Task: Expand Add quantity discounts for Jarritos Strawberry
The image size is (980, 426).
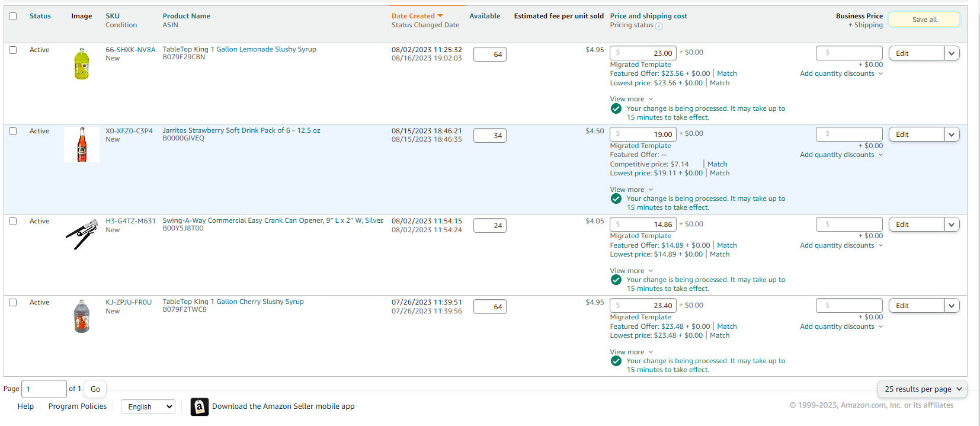Action: click(841, 155)
